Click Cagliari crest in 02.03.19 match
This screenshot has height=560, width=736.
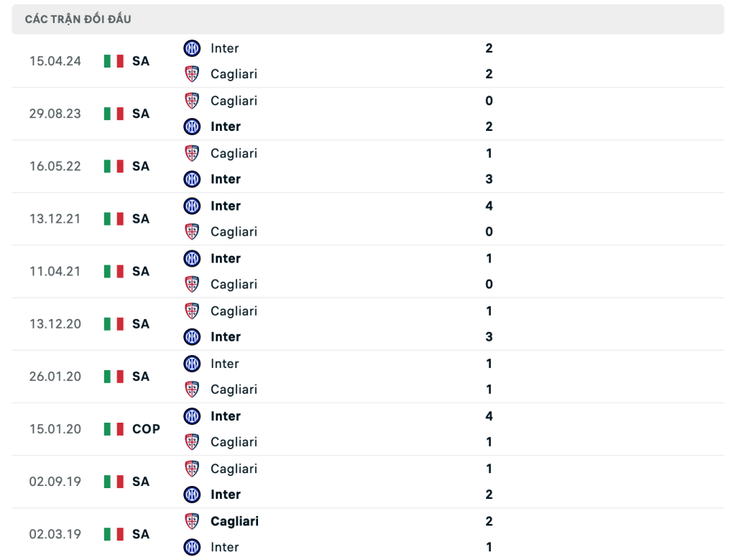click(x=191, y=521)
